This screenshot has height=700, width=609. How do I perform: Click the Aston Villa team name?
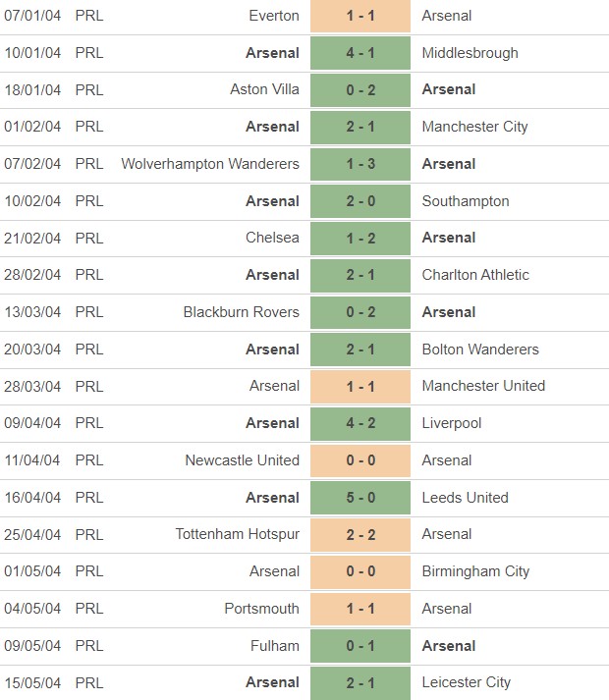click(265, 89)
